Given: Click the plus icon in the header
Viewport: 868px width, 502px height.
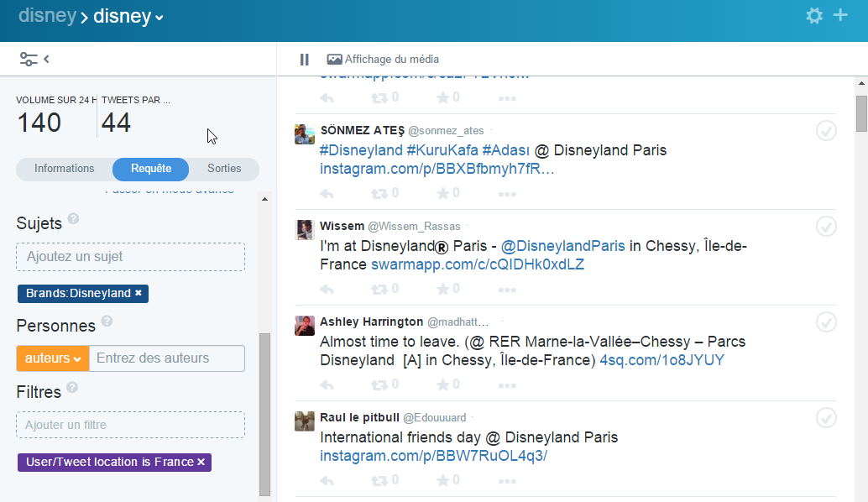Looking at the screenshot, I should click(x=840, y=15).
